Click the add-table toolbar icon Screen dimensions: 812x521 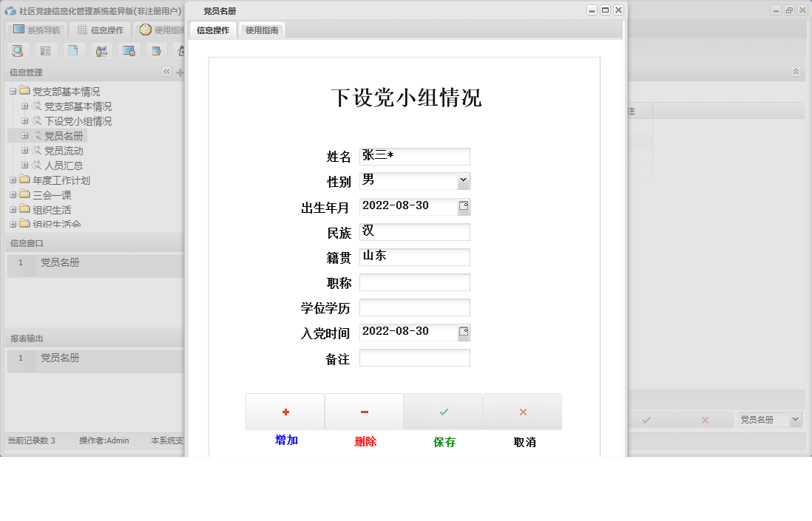pos(155,50)
